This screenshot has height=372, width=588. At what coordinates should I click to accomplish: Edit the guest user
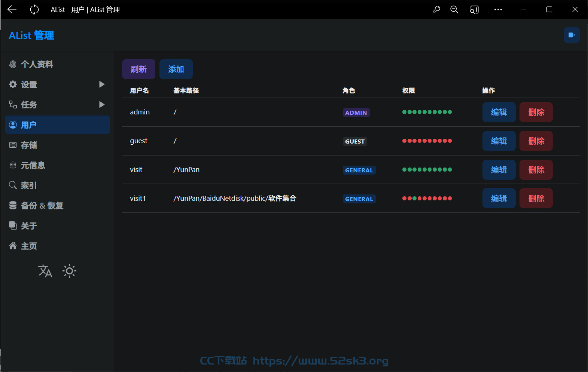499,141
